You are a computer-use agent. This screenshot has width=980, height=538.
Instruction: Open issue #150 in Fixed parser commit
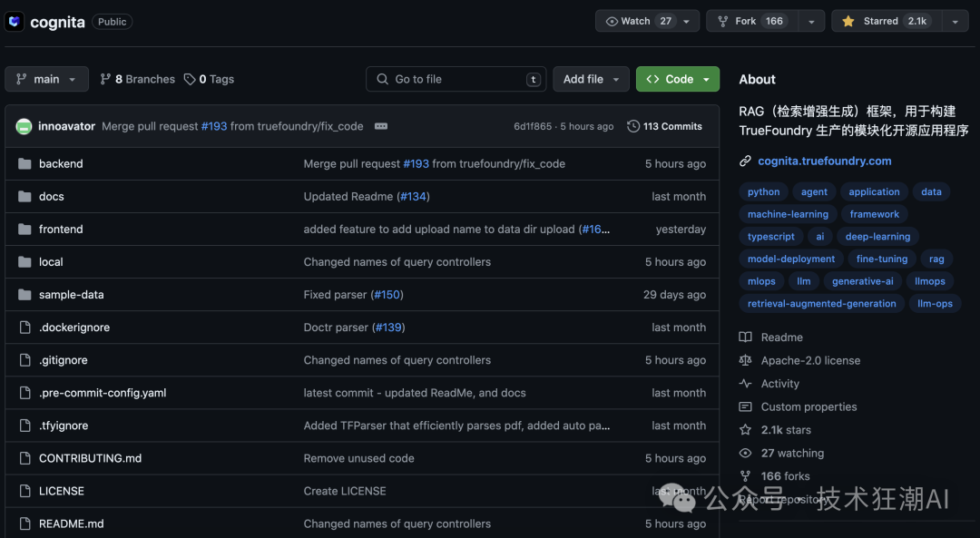tap(387, 294)
